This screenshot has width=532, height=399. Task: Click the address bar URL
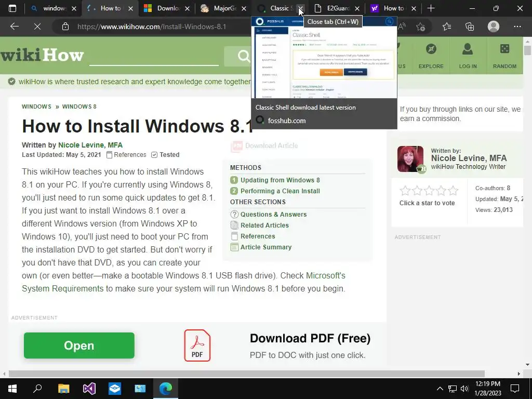(151, 26)
